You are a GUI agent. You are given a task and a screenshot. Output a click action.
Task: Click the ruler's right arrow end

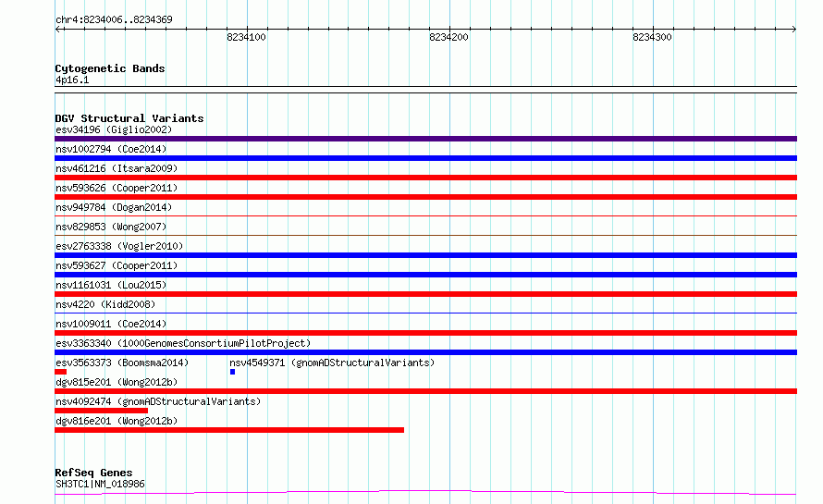pos(793,30)
